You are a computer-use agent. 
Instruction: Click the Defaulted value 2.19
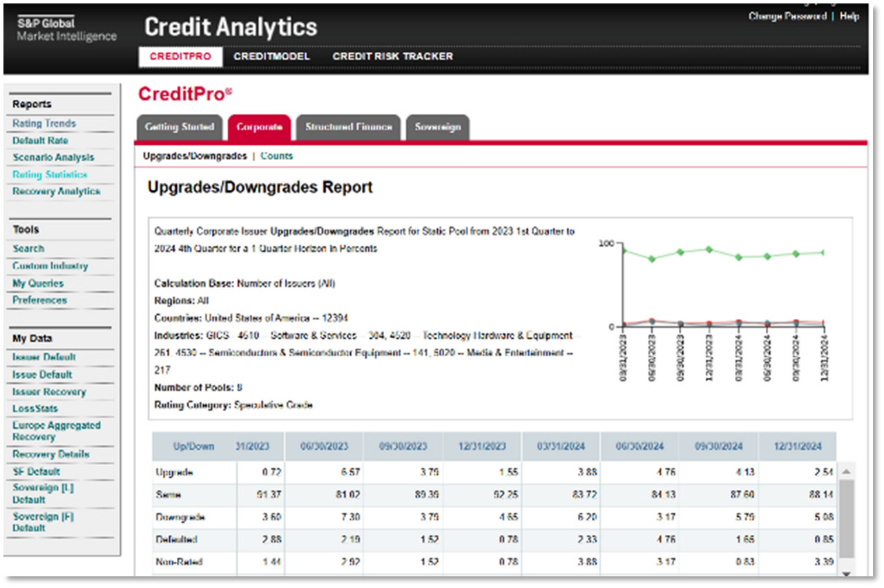point(349,540)
